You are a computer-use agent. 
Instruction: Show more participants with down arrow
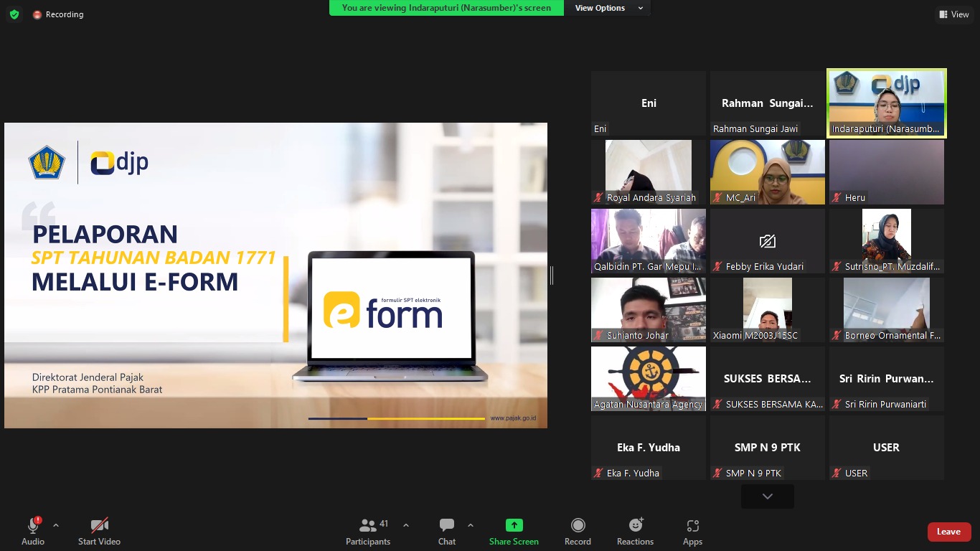[768, 496]
